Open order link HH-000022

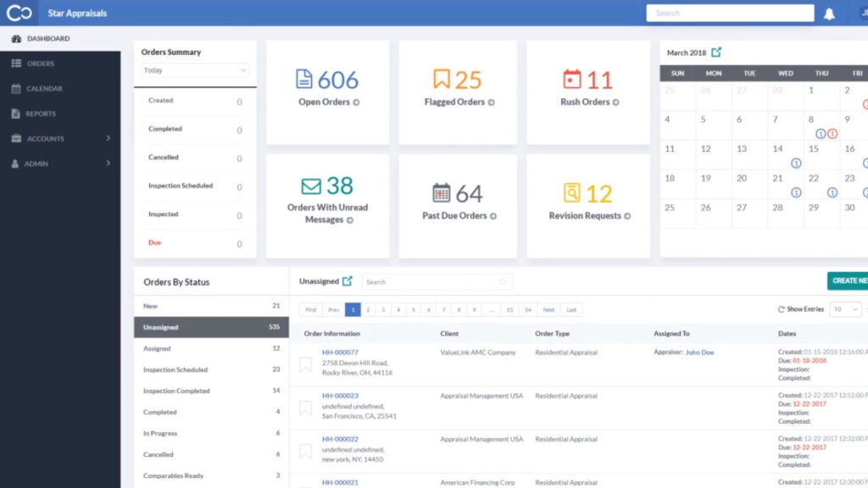340,440
